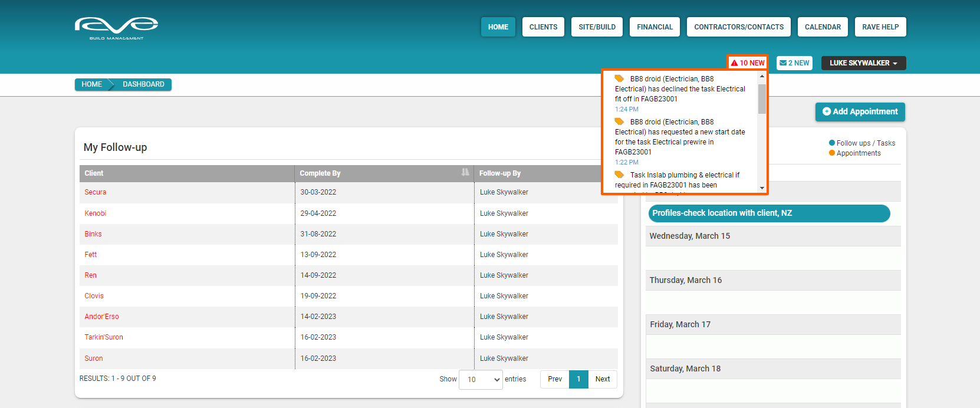Click the orange Appointments legend dot
This screenshot has width=980, height=408.
tap(832, 153)
